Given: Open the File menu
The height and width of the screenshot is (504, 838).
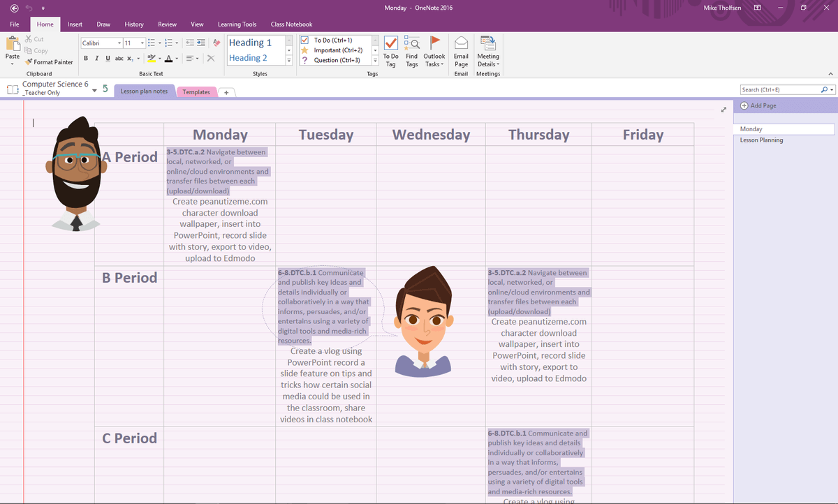Looking at the screenshot, I should [x=14, y=24].
